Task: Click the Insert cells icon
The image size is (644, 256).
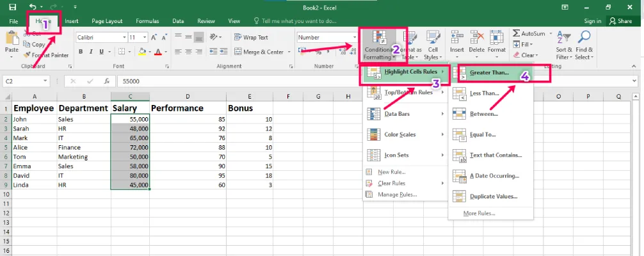Action: 457,38
